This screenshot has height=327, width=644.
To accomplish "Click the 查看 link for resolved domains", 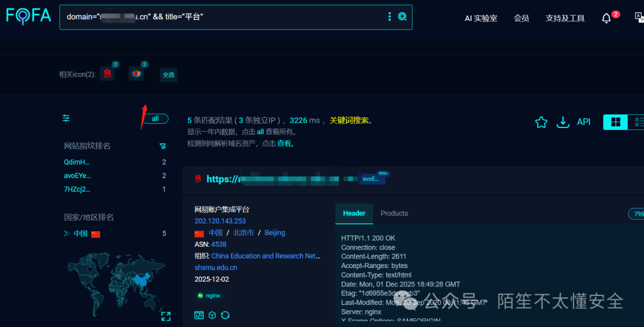I will [x=284, y=143].
